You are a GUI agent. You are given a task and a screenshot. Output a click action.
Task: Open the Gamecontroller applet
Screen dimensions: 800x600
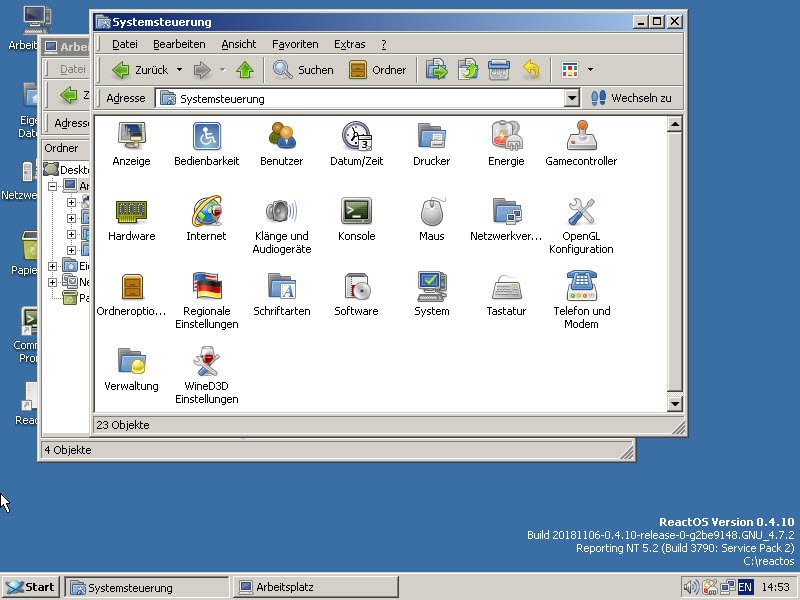581,137
